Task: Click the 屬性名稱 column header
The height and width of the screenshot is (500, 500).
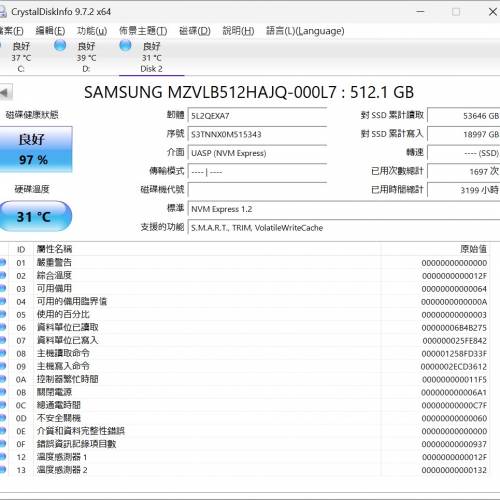Action: (x=54, y=249)
